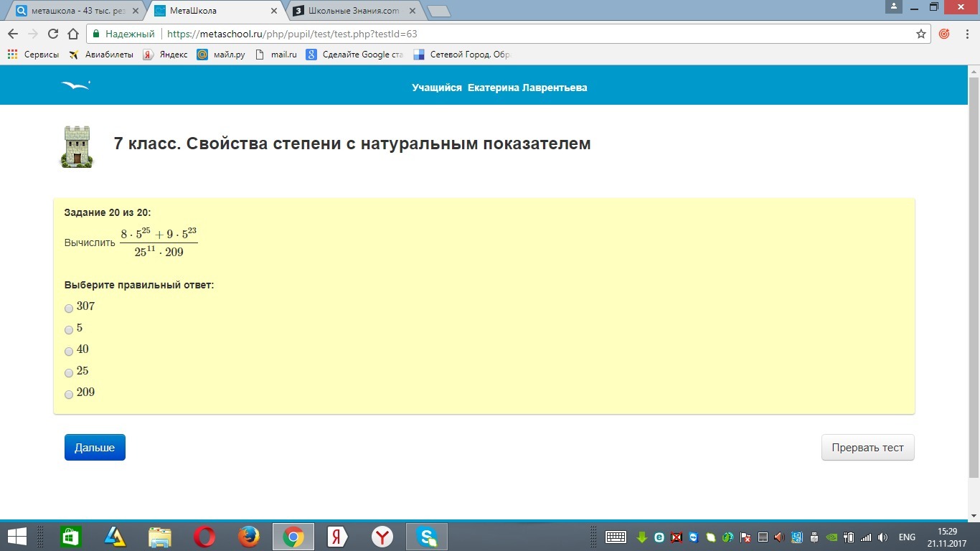Open Skype from the taskbar
The width and height of the screenshot is (980, 551).
427,537
